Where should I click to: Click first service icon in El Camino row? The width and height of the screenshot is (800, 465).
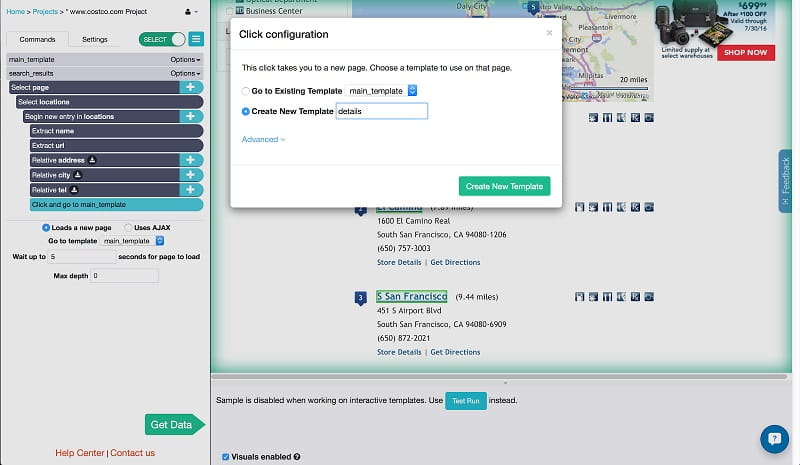[x=580, y=207]
